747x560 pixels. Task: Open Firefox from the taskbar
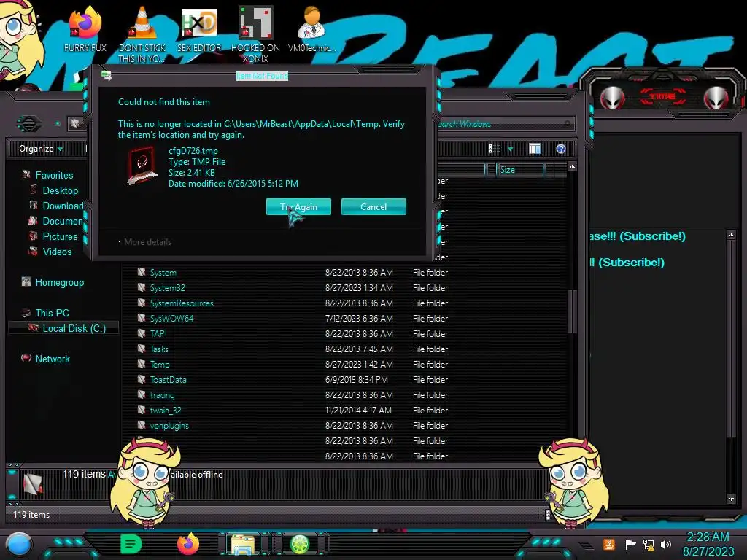(x=187, y=544)
